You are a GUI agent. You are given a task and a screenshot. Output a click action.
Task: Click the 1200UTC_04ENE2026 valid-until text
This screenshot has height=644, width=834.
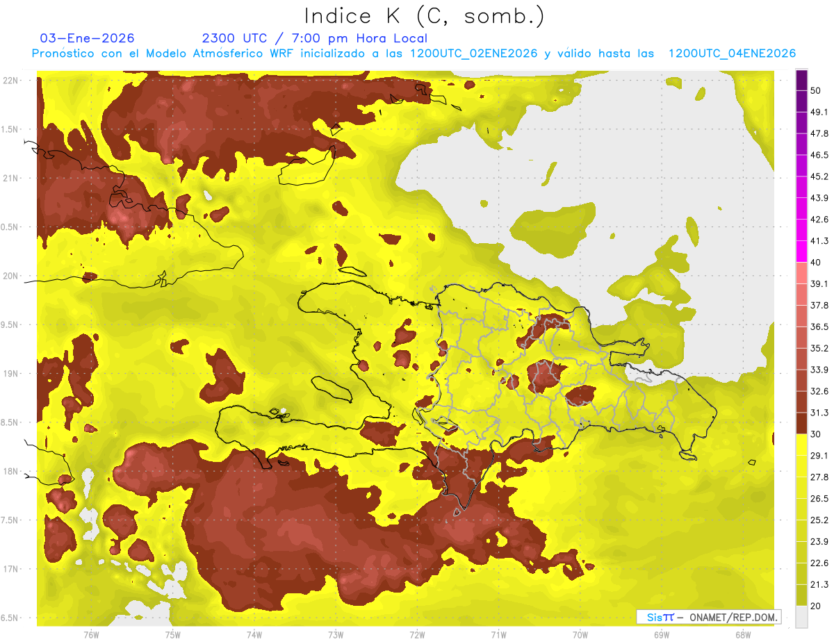[x=732, y=53]
